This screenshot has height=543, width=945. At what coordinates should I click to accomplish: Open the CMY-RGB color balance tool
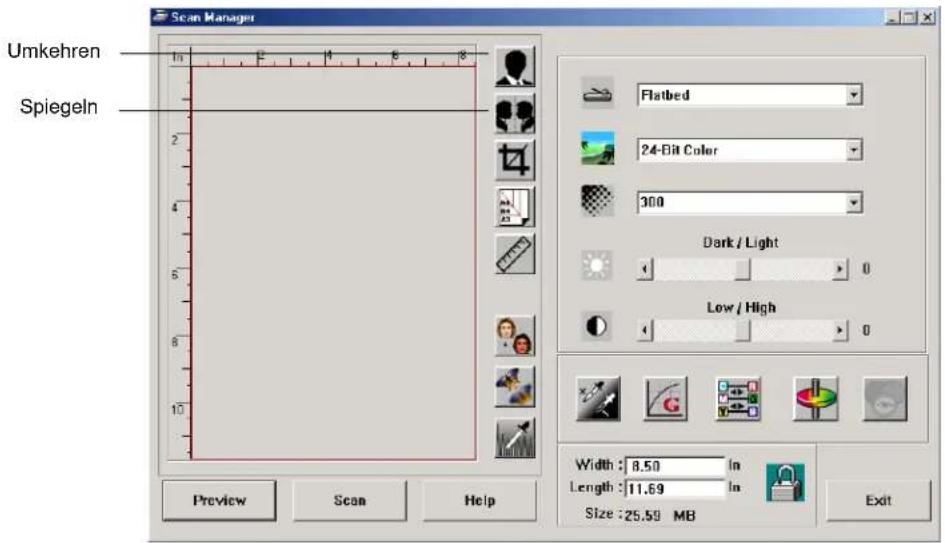[x=738, y=399]
